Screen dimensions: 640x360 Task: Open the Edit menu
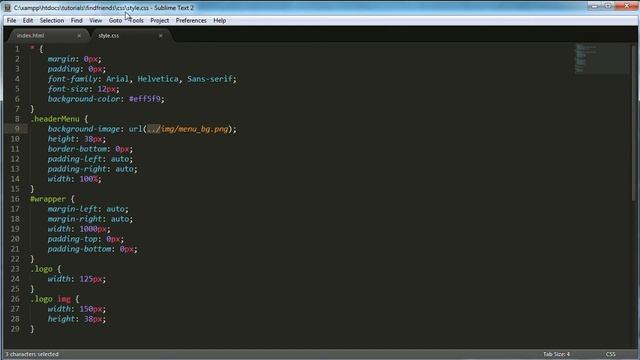pos(28,20)
